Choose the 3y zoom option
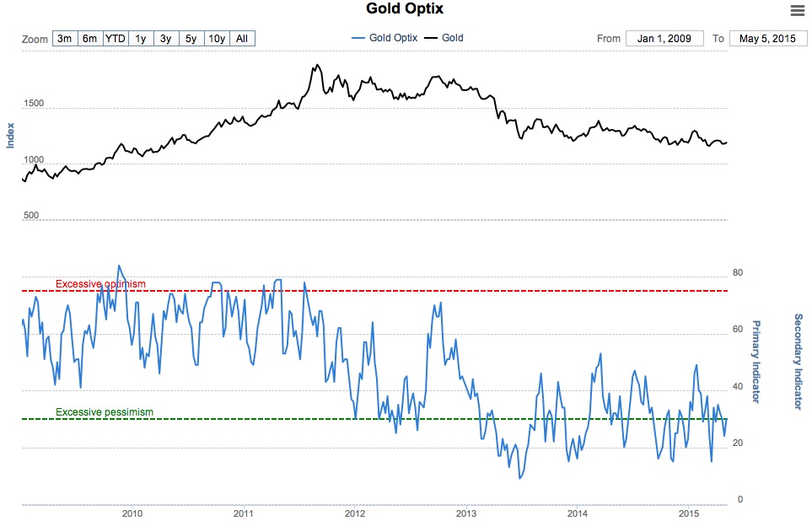Viewport: 812px width, 521px height. 166,39
